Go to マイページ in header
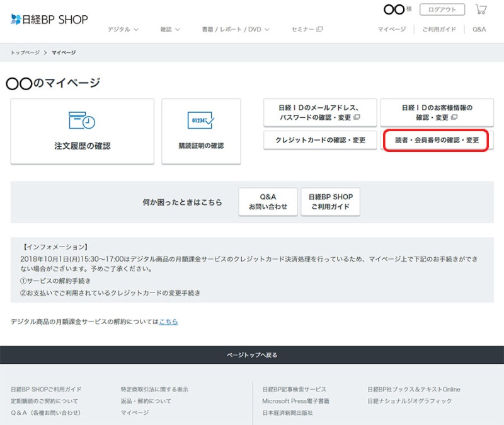The width and height of the screenshot is (504, 425). click(391, 30)
